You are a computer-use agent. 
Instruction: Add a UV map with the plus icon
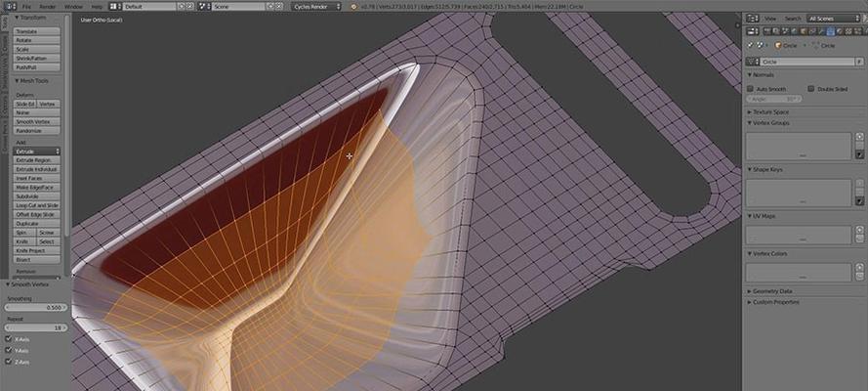859,230
